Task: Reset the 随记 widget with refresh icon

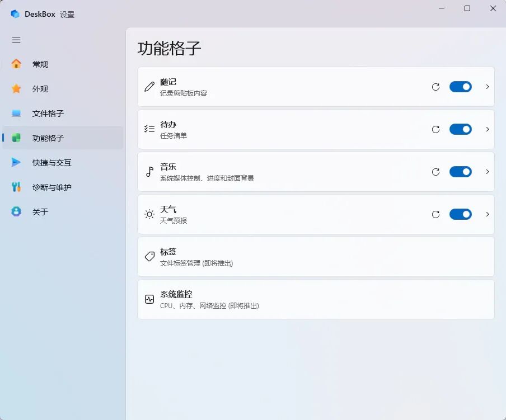Action: [435, 87]
